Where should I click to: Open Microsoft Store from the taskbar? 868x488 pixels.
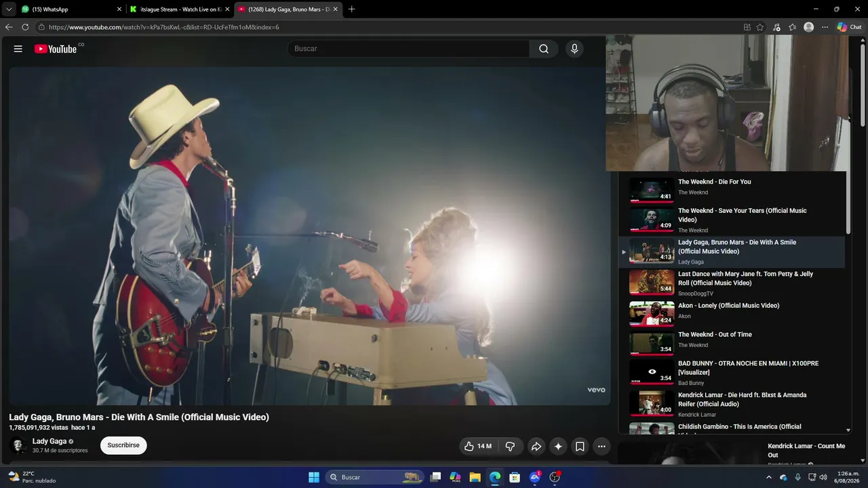(x=515, y=477)
